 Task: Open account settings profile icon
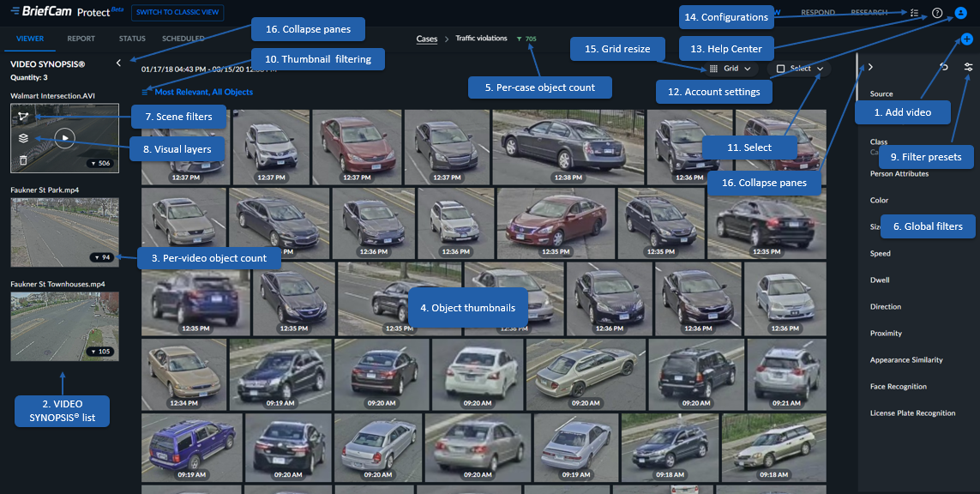click(960, 13)
